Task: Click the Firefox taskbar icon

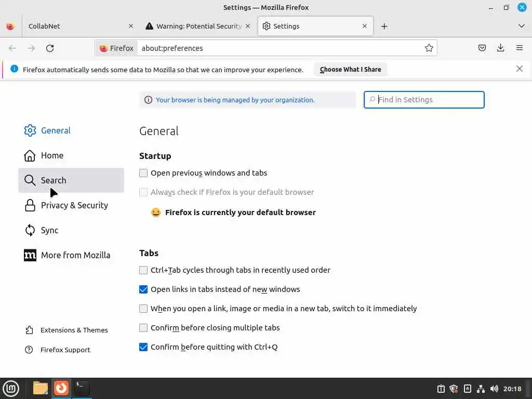Action: (x=61, y=388)
